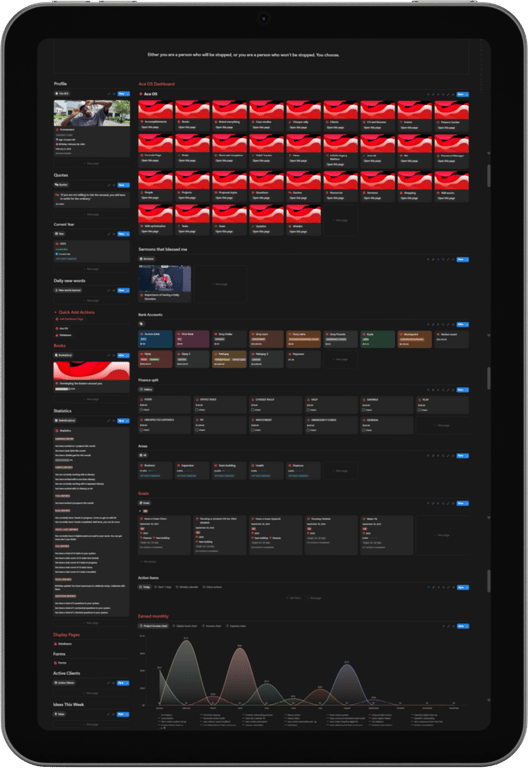Click the Quotes section edit icon
Viewport: 528px width, 768px height.
109,185
